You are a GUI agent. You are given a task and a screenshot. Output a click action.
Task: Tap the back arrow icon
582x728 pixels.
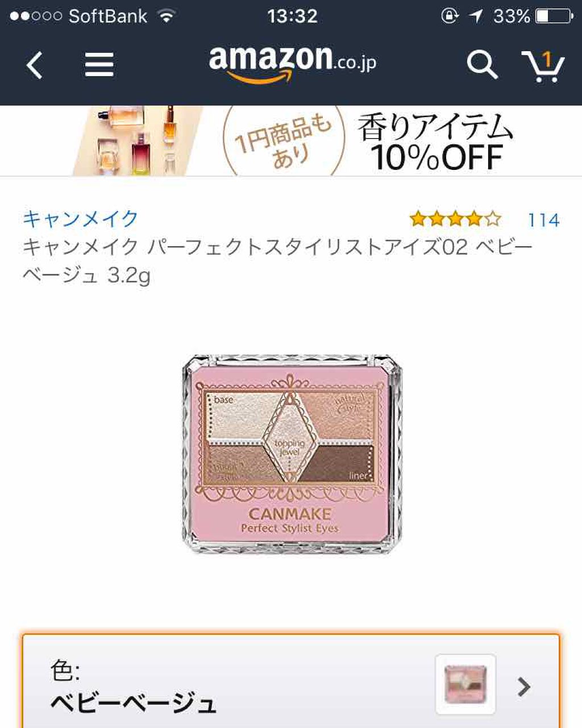click(x=35, y=65)
